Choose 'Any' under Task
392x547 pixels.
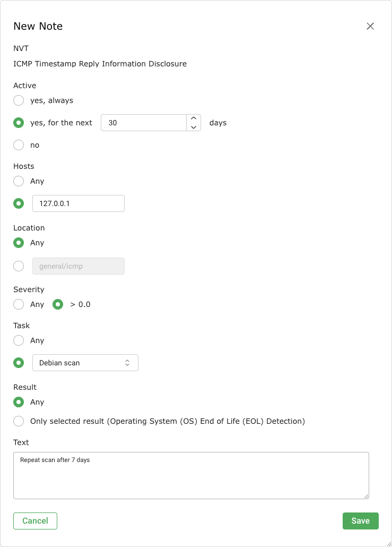click(x=19, y=340)
